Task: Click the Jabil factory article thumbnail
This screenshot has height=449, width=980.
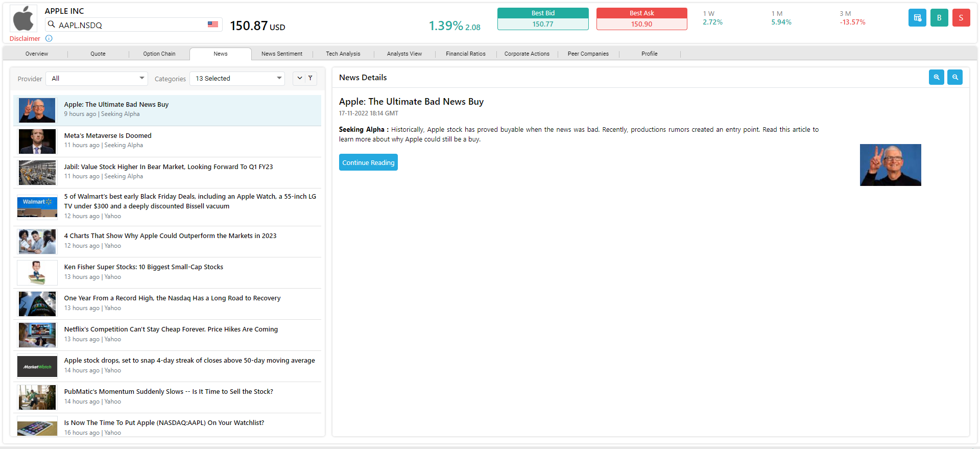Action: tap(37, 173)
